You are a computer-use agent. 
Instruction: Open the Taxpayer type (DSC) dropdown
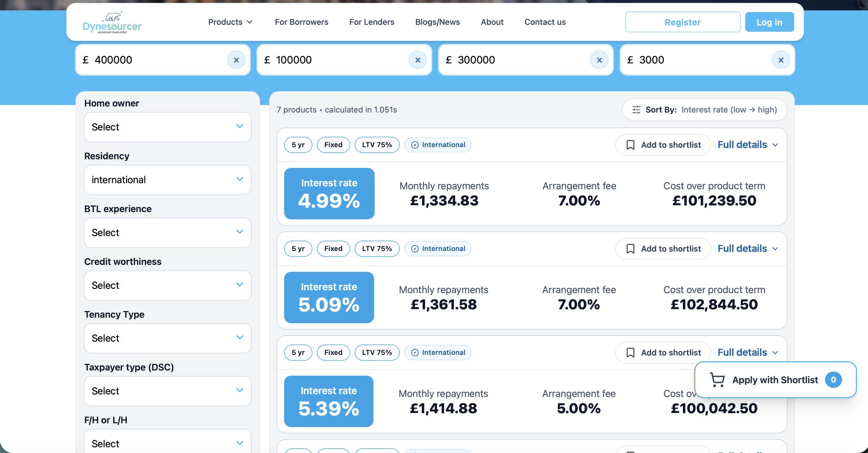click(x=168, y=391)
